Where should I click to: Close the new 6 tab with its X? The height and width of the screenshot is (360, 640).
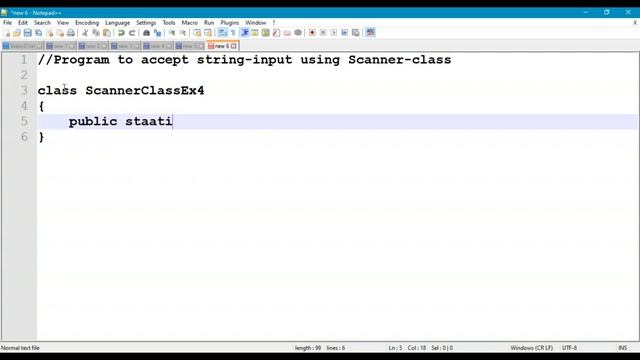click(233, 46)
